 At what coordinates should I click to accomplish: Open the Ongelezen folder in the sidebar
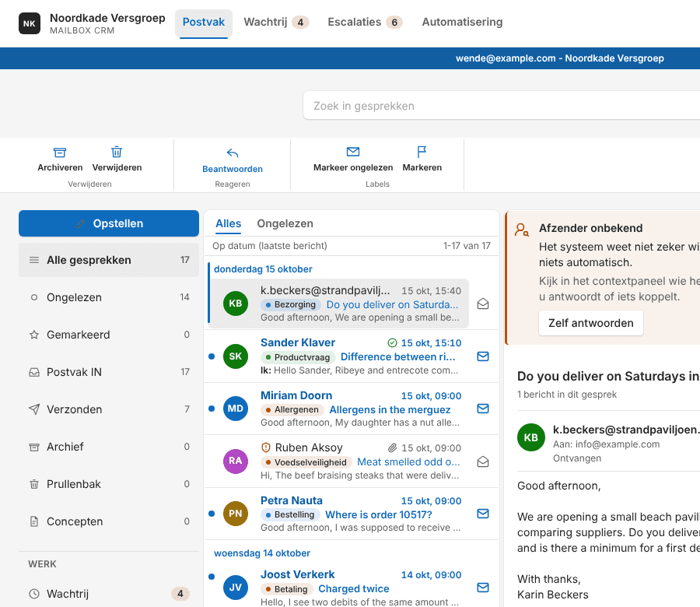click(x=109, y=297)
